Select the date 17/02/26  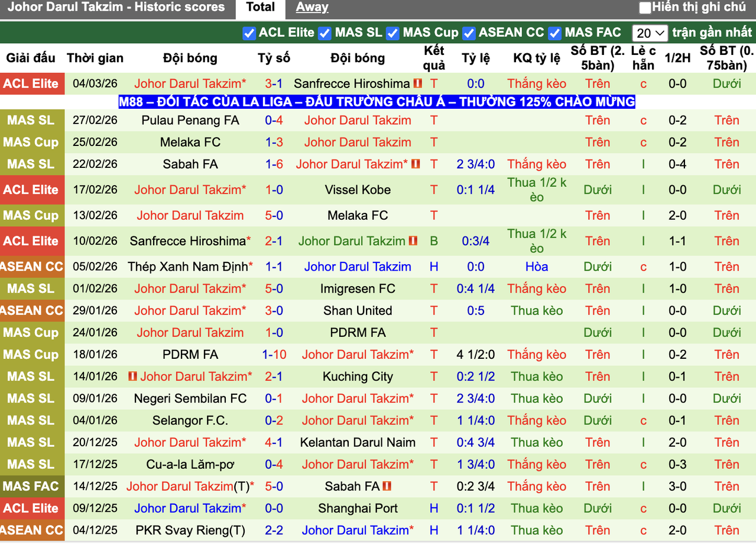95,190
